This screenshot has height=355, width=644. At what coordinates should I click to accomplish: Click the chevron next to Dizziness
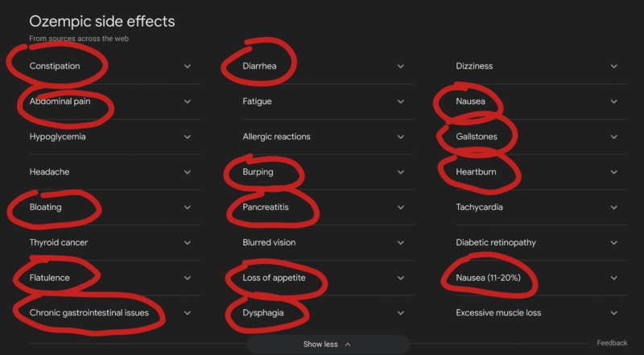(x=613, y=66)
